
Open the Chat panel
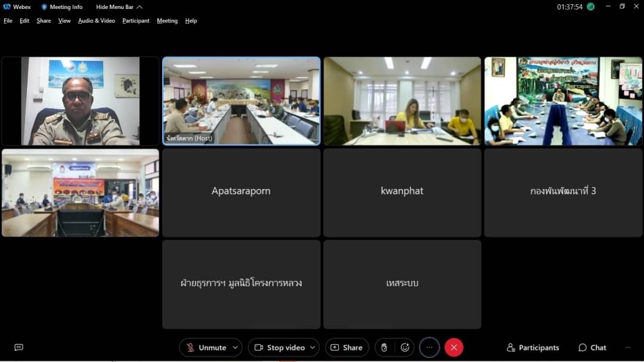pos(592,348)
